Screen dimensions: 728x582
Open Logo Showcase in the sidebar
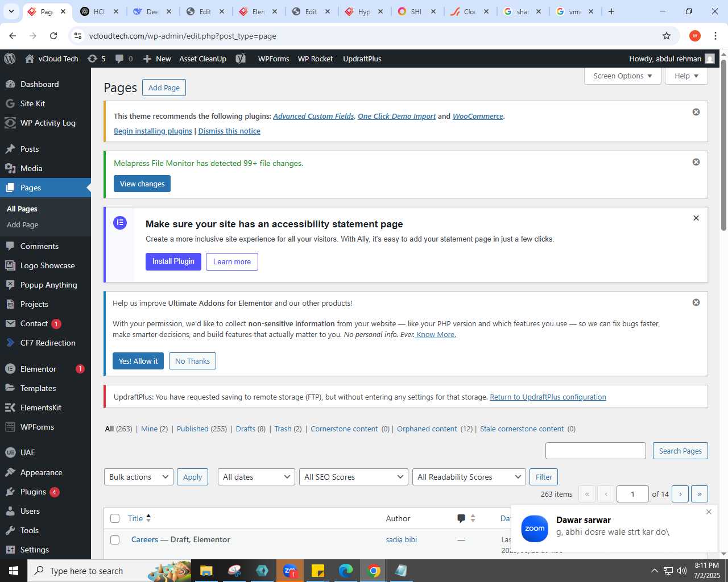coord(45,265)
